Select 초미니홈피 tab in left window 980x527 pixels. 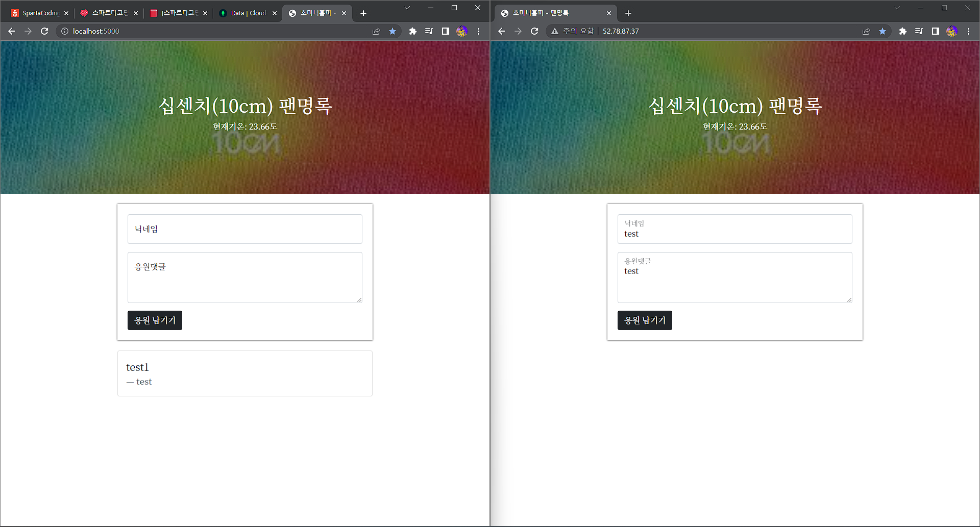click(x=316, y=13)
